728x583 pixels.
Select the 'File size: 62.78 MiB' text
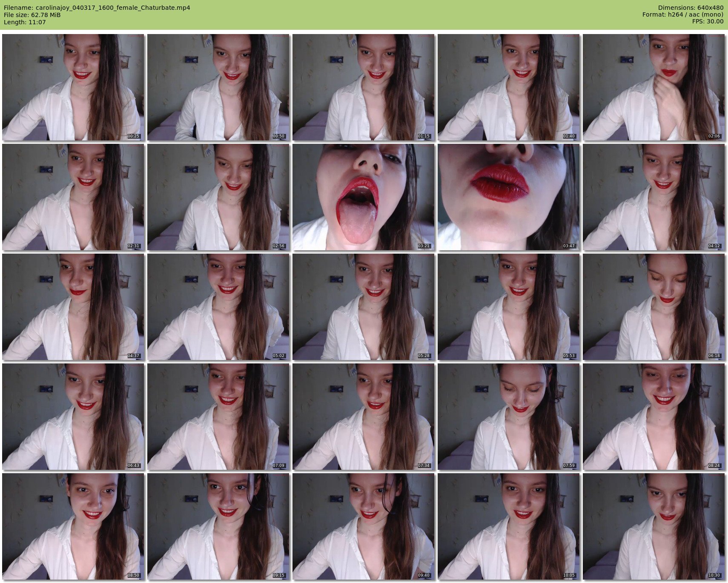click(32, 15)
